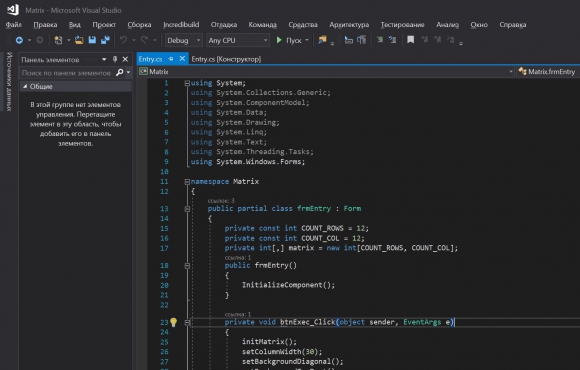Start debugging with the Пуск button
Screen dimensions: 580x370
click(x=292, y=40)
